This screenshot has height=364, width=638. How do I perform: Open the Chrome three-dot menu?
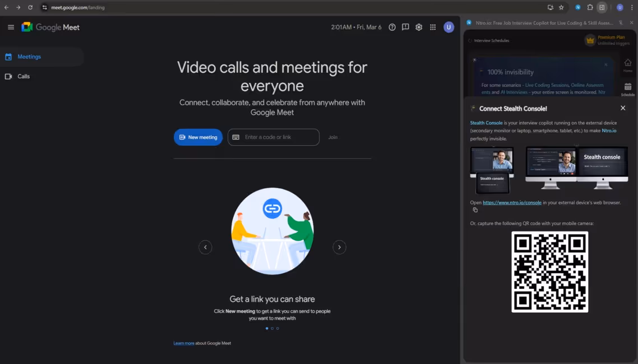click(632, 7)
